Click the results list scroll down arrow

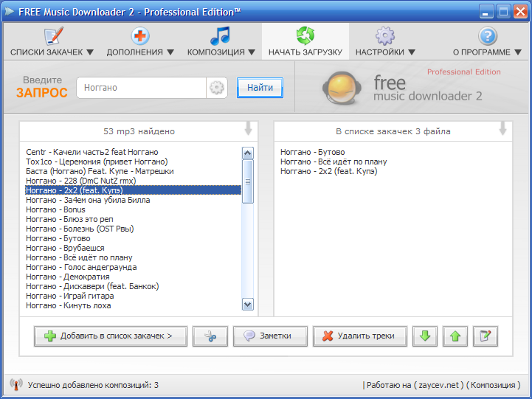pos(248,304)
